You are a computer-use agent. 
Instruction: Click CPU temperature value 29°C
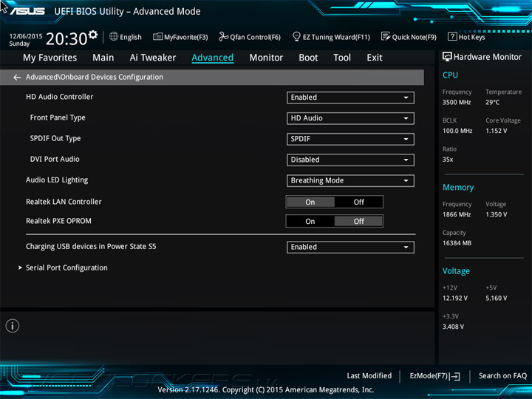492,102
